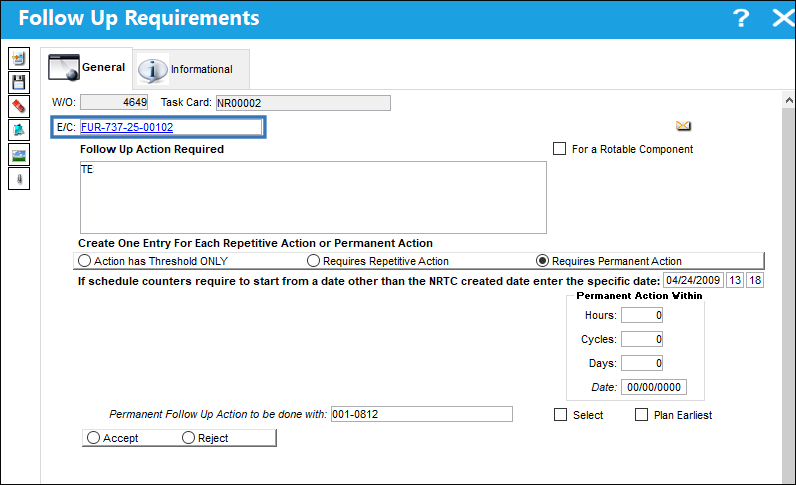Tick the Select checkbox

pyautogui.click(x=560, y=415)
